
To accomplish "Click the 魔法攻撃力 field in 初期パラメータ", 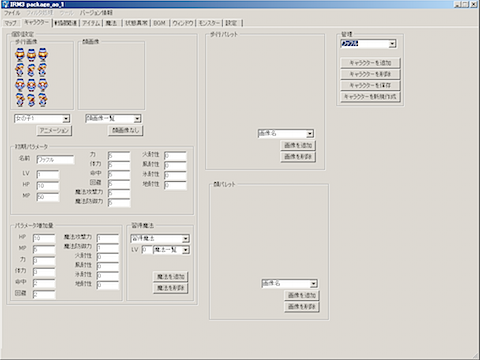I will [x=119, y=193].
